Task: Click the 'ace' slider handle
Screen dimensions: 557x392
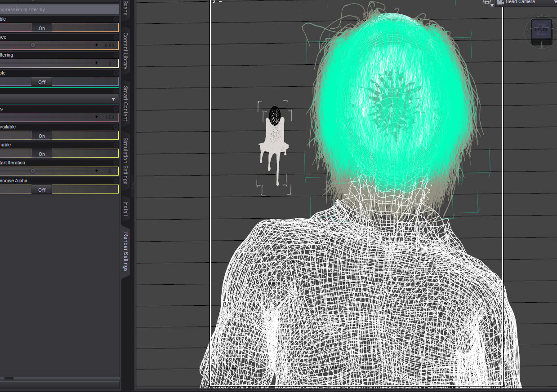Action: coord(33,45)
